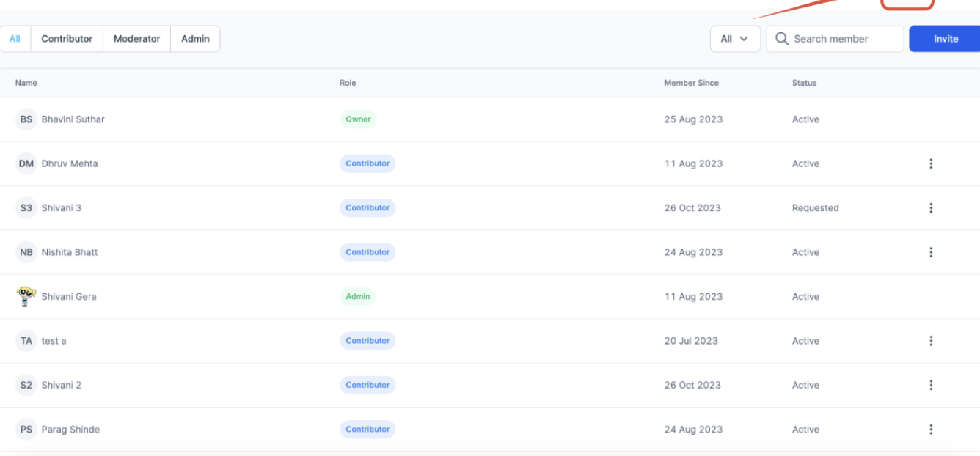Click the TA avatar of test a
Viewport: 980px width, 456px height.
pos(26,341)
